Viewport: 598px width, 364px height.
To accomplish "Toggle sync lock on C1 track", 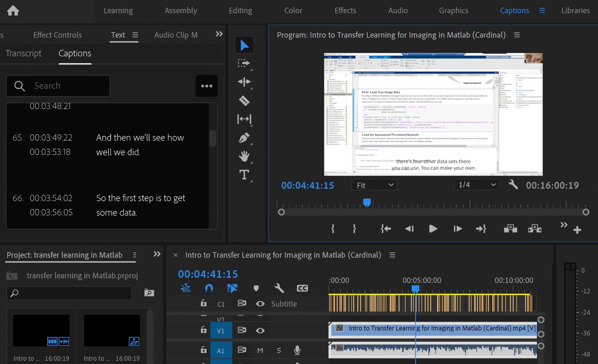I will pos(242,303).
